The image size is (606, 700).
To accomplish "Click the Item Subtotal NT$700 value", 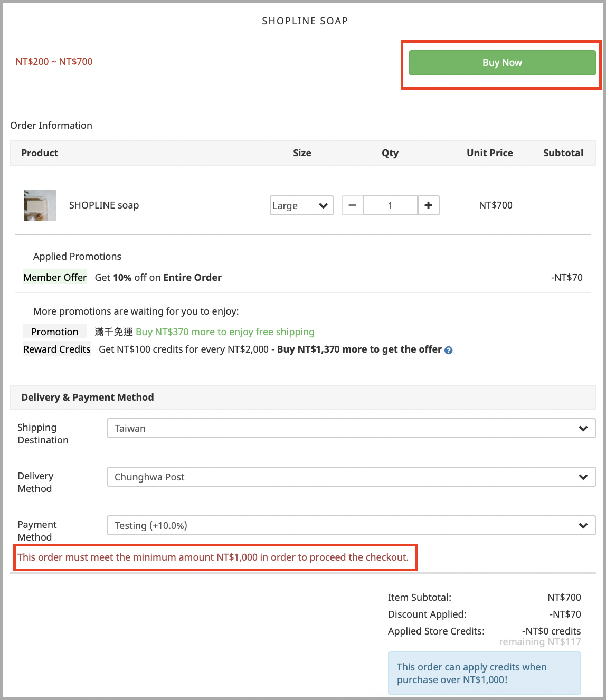I will [564, 597].
